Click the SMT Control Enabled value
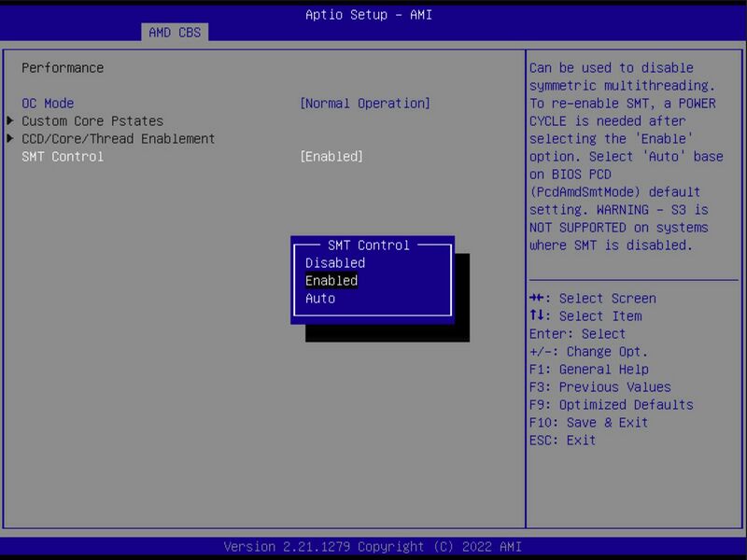 coord(331,157)
